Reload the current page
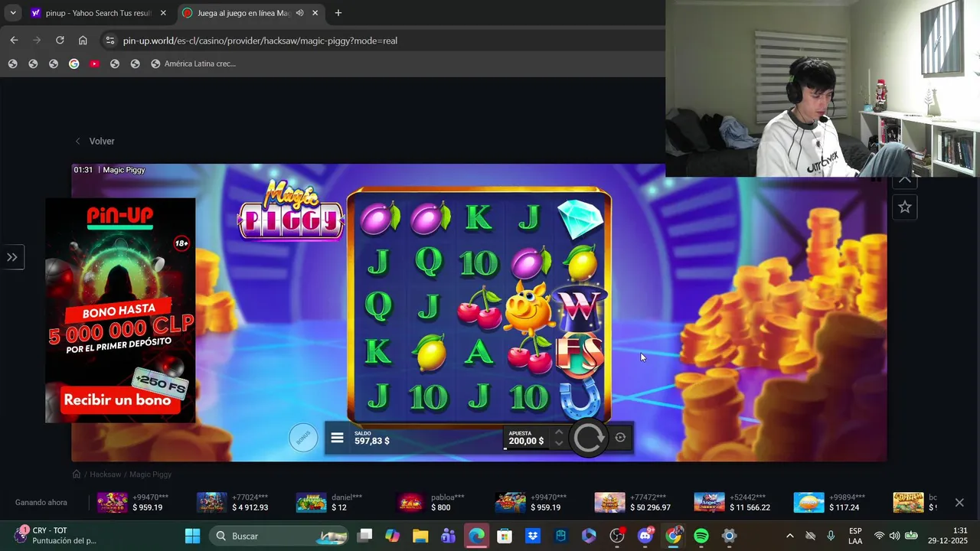The image size is (980, 551). coord(60,41)
